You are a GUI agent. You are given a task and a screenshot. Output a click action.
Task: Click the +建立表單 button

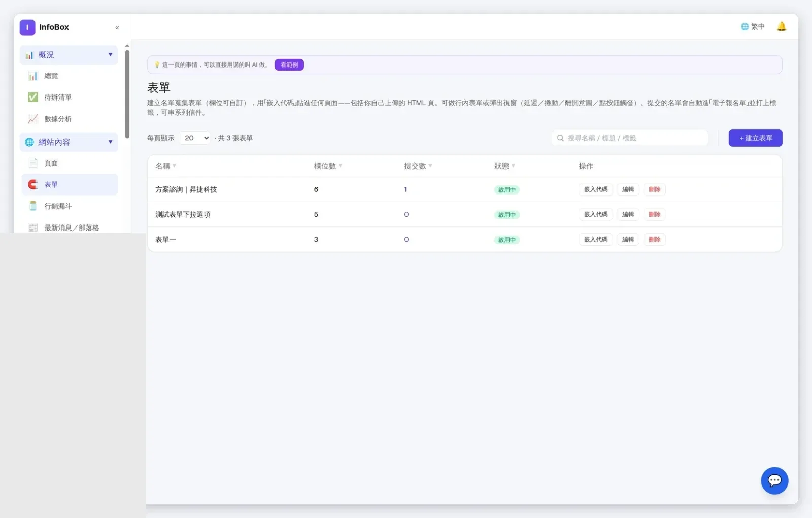tap(755, 138)
